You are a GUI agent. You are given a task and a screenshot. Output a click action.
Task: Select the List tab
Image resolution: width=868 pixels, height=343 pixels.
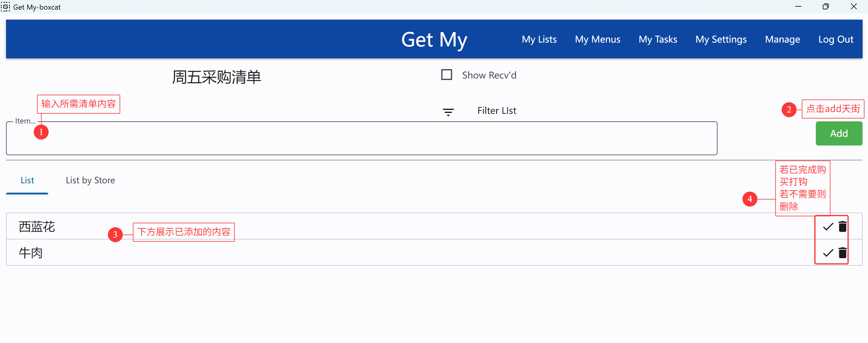coord(27,180)
